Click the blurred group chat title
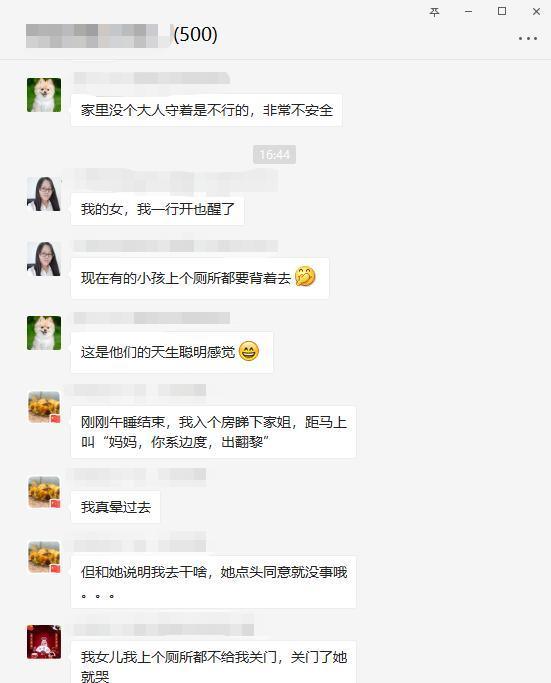 click(98, 36)
